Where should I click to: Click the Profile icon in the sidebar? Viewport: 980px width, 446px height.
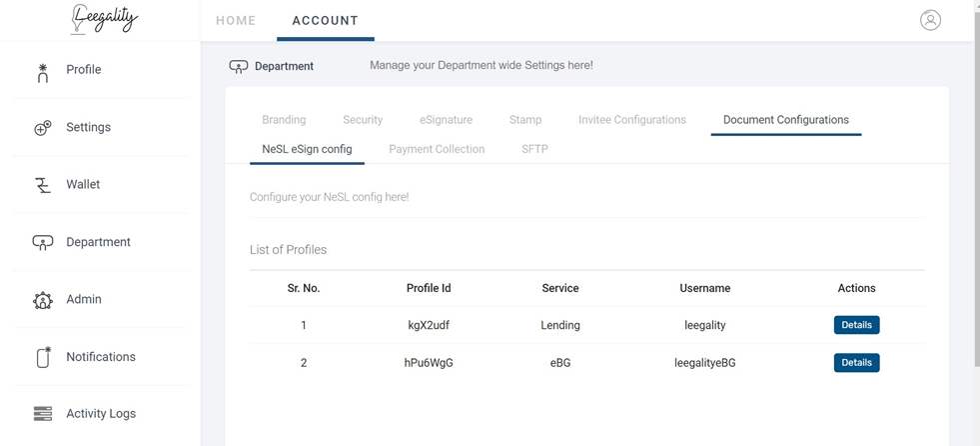click(x=43, y=73)
